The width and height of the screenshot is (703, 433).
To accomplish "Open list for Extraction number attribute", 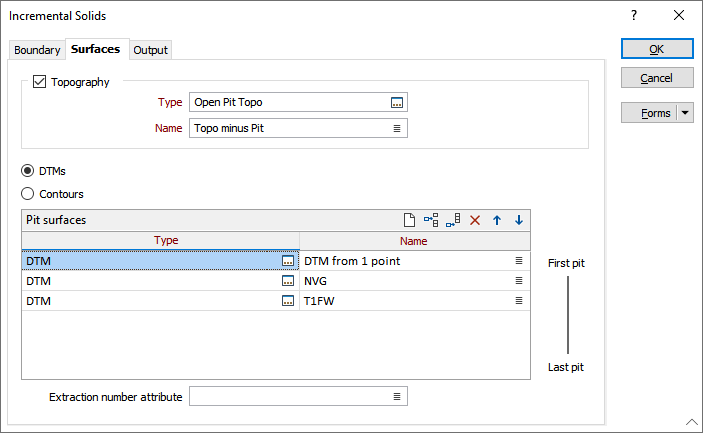I will (x=397, y=397).
